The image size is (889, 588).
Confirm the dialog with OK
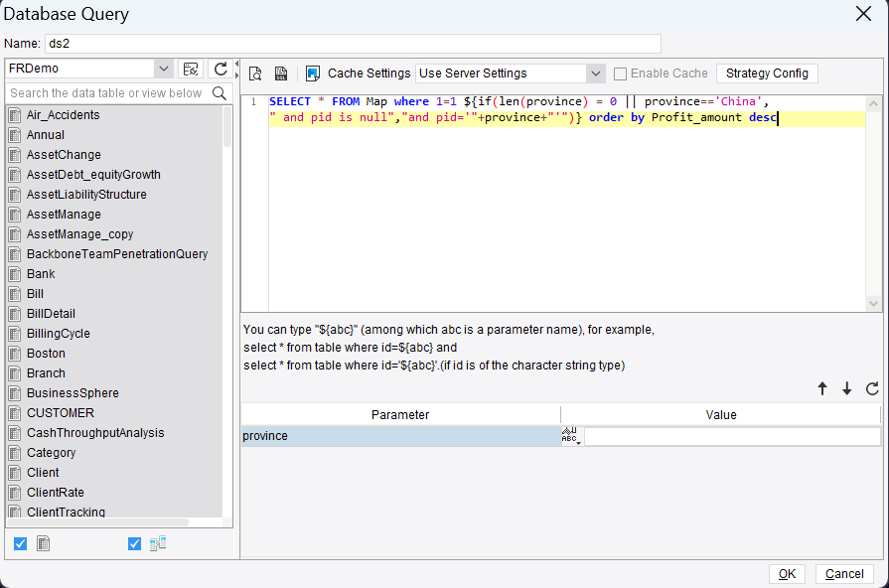coord(787,574)
